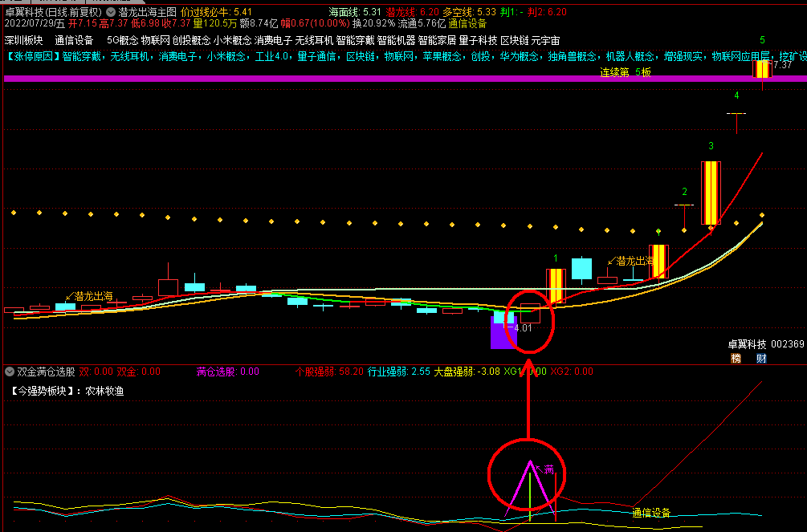The width and height of the screenshot is (807, 532).
Task: Click the 大盘强弱: -3.08 value
Action: pos(467,372)
